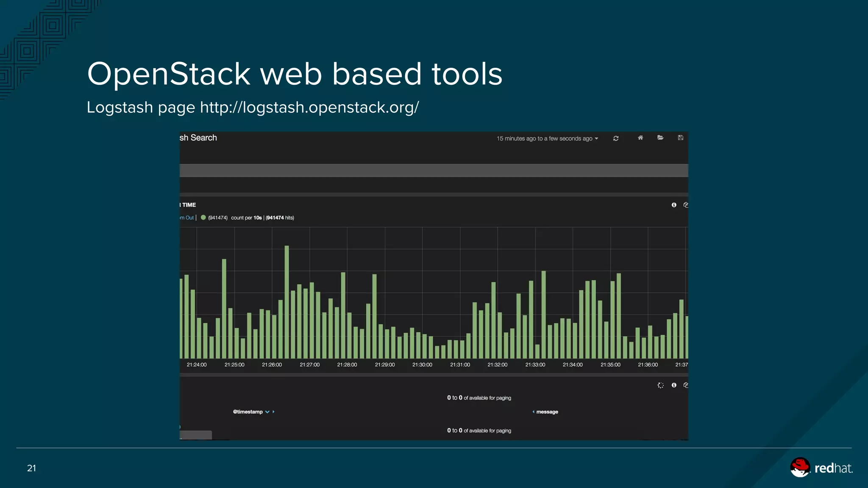Move message column left arrow
The height and width of the screenshot is (488, 868).
(533, 412)
